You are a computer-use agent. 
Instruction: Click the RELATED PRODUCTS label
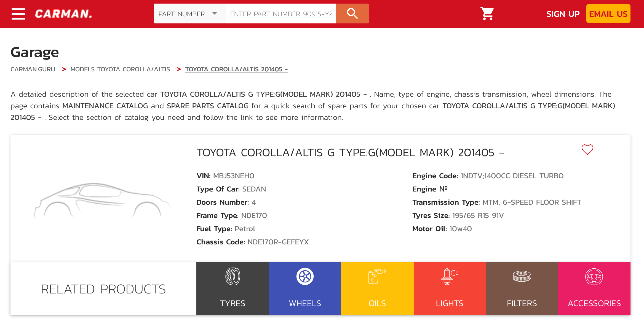(103, 289)
